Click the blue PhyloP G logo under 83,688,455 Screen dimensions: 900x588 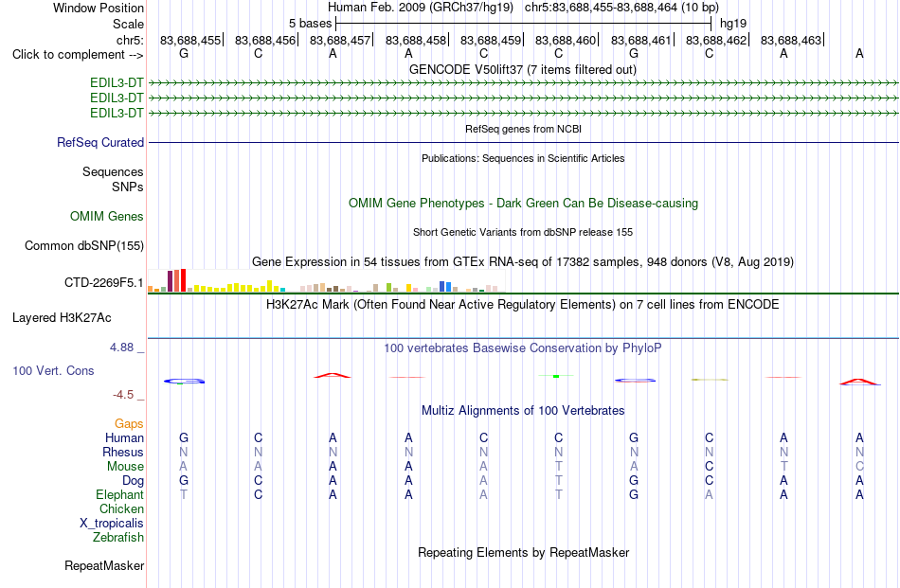[184, 381]
